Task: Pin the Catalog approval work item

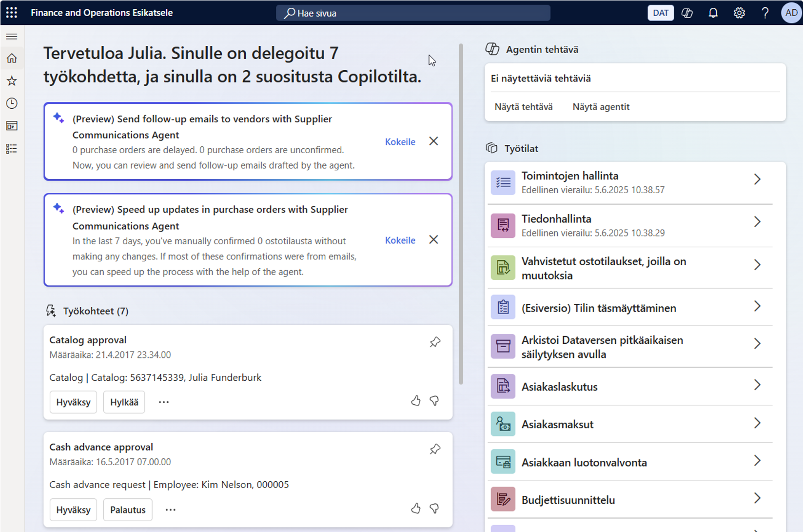Action: (x=435, y=342)
